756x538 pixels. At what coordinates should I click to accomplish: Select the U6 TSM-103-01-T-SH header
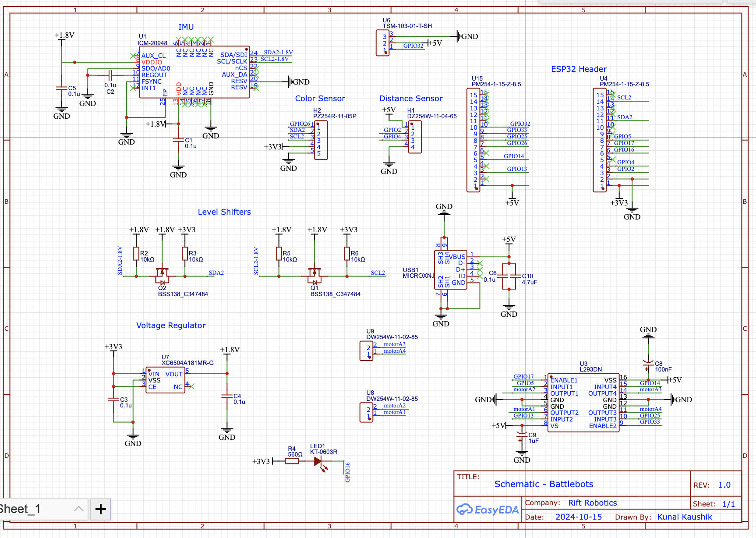point(382,43)
